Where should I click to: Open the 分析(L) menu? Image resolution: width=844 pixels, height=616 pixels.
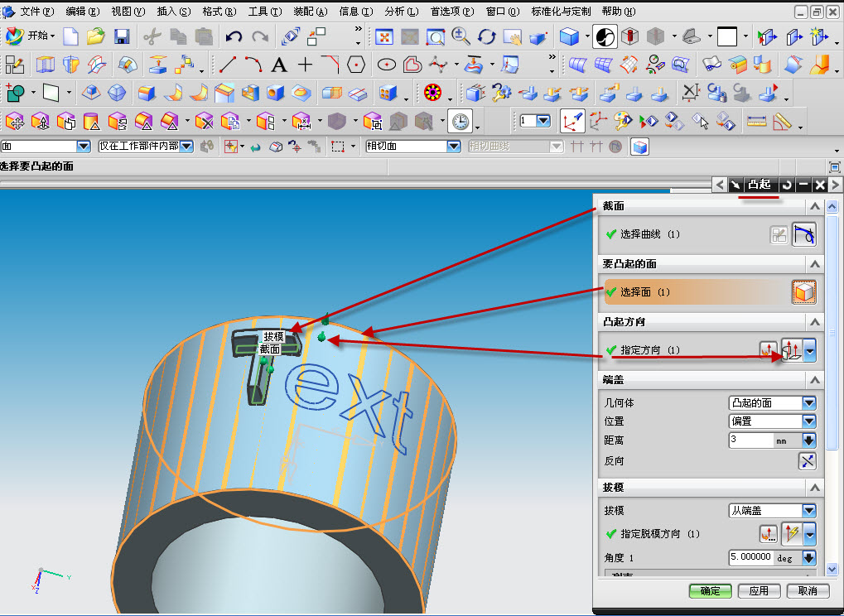(x=402, y=12)
